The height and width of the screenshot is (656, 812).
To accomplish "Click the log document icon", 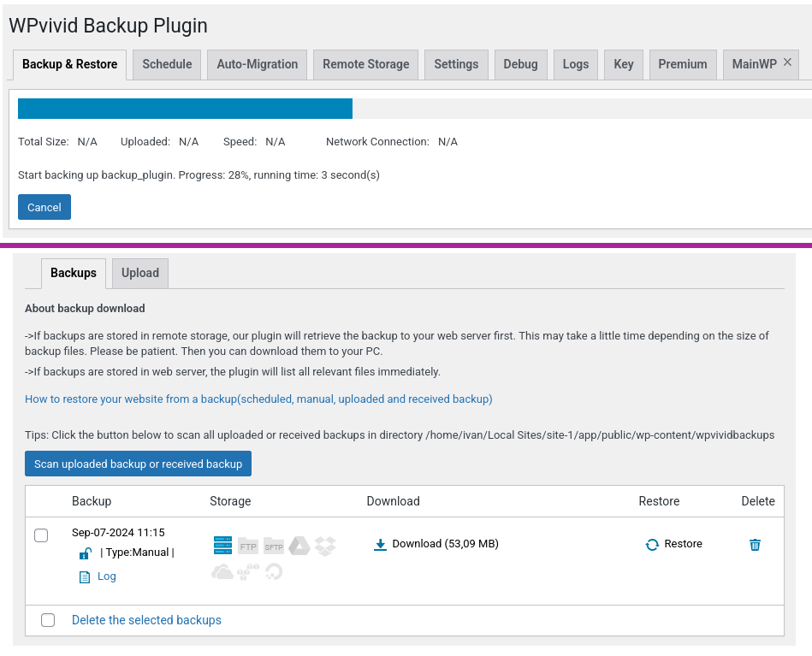I will (85, 576).
